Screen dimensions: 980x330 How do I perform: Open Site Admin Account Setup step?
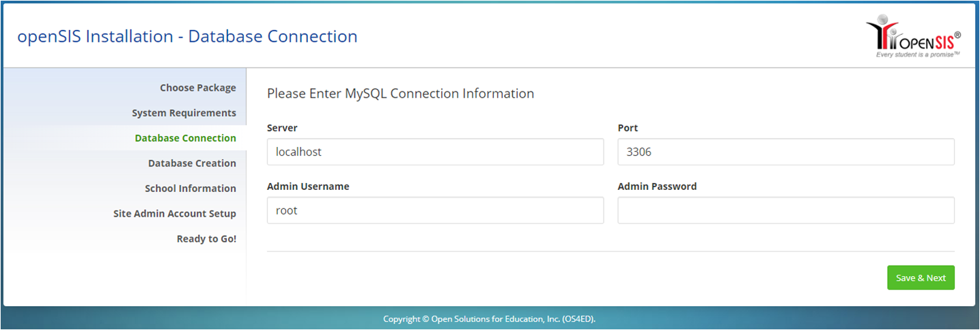[175, 214]
